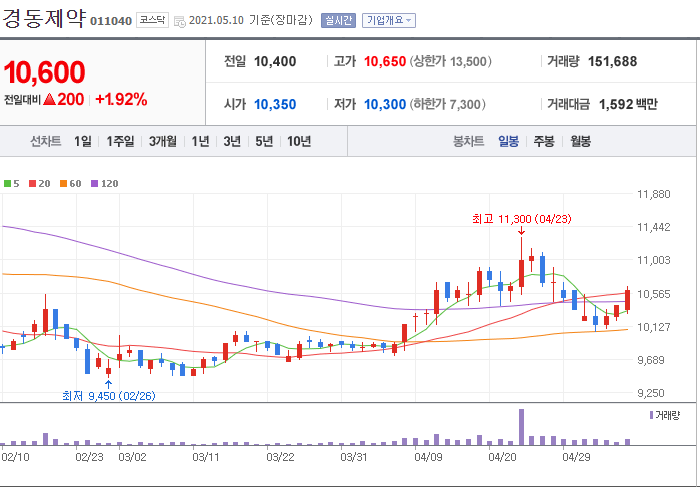
Task: Click the current price 10,600
Action: [x=44, y=72]
